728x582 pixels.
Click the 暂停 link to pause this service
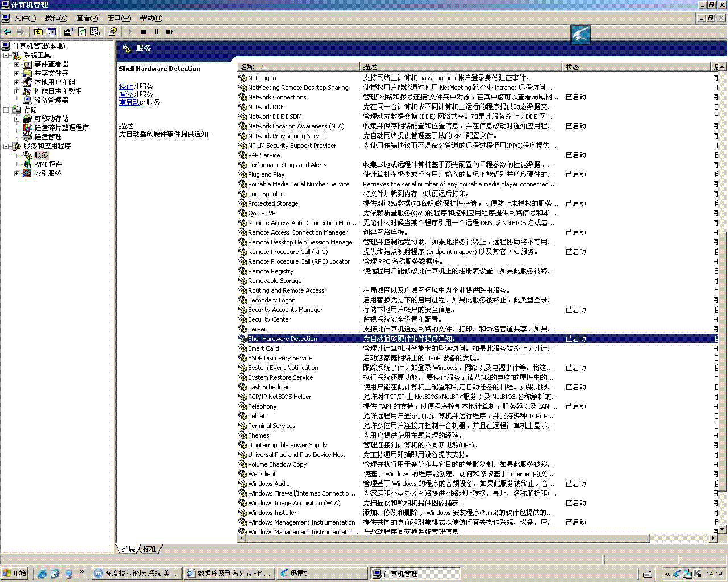(126, 94)
